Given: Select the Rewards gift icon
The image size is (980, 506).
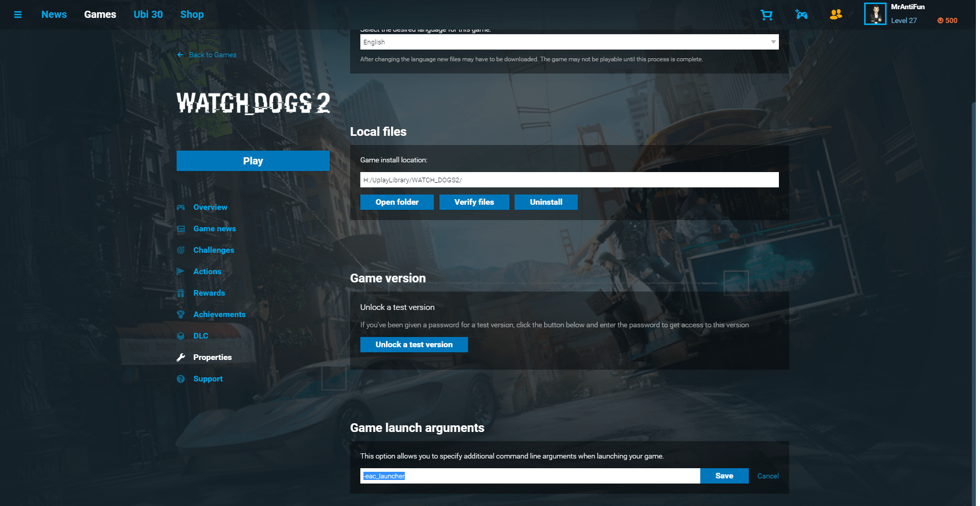Looking at the screenshot, I should tap(182, 293).
